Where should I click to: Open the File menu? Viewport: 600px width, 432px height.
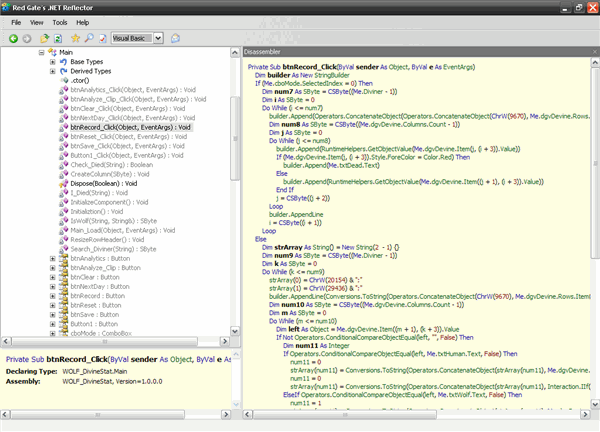pos(16,23)
